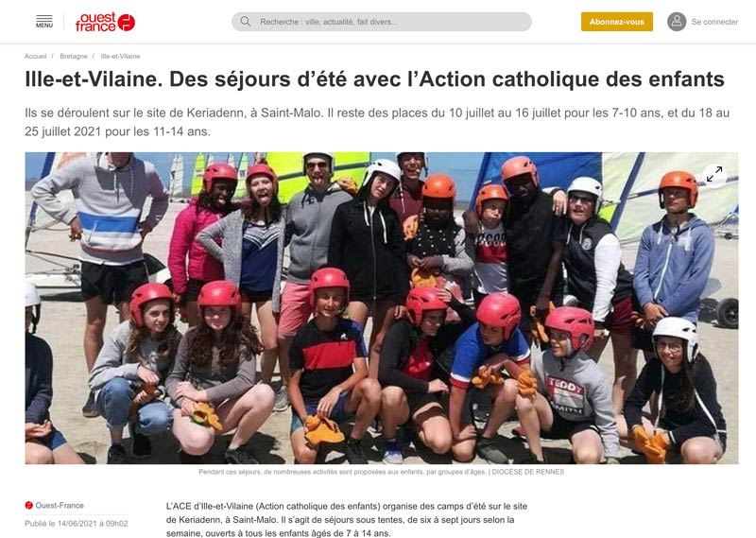Click the Ouest-France logo

click(x=105, y=22)
